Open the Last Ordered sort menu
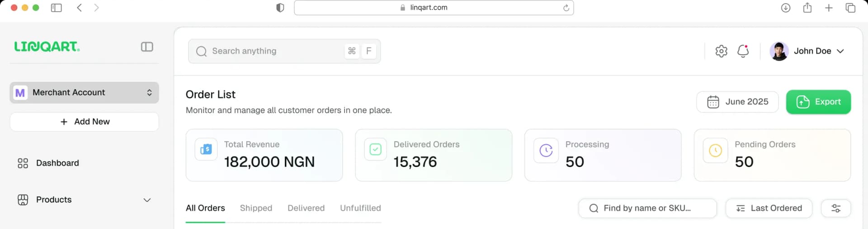Screen dimensions: 868x229 click(769, 208)
